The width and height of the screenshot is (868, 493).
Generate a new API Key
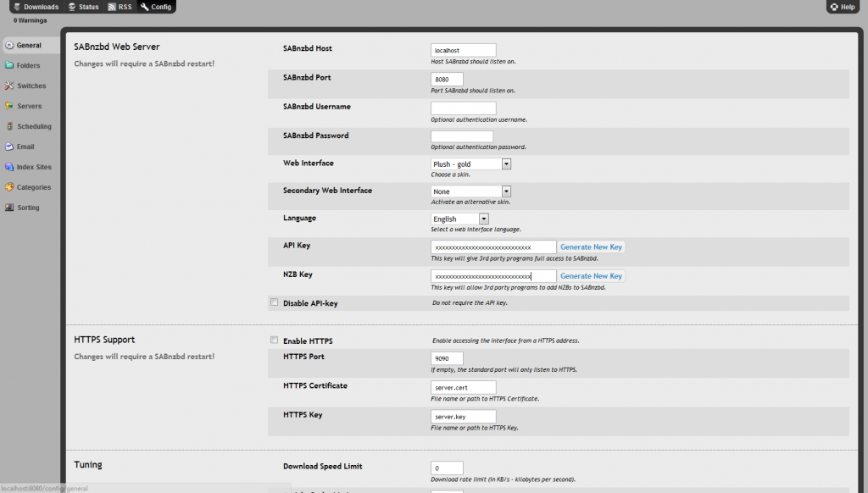click(x=591, y=246)
